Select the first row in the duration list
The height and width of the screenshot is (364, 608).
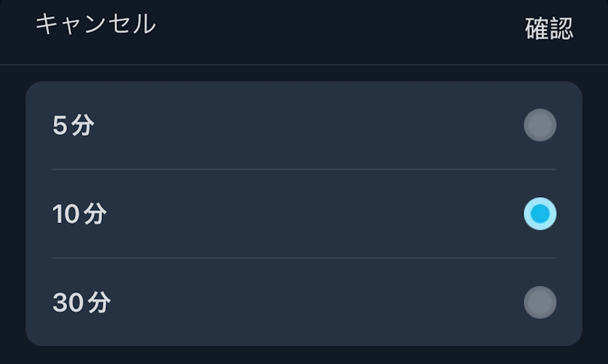[304, 125]
